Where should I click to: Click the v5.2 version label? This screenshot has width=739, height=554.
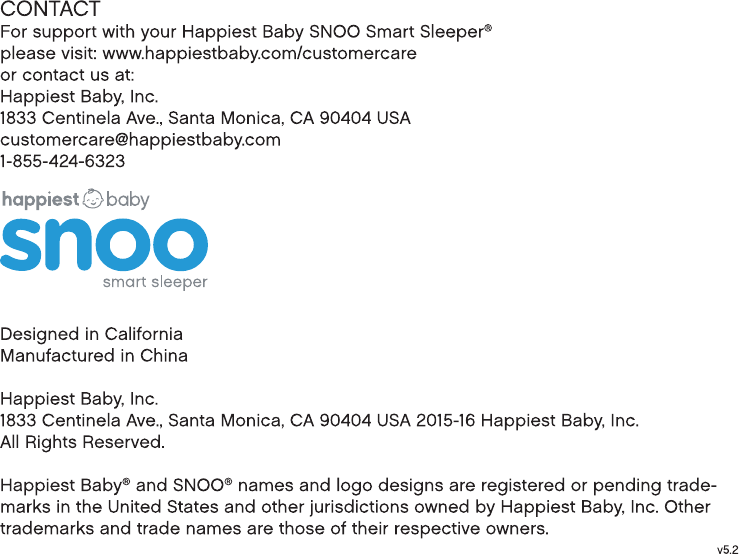pos(728,549)
